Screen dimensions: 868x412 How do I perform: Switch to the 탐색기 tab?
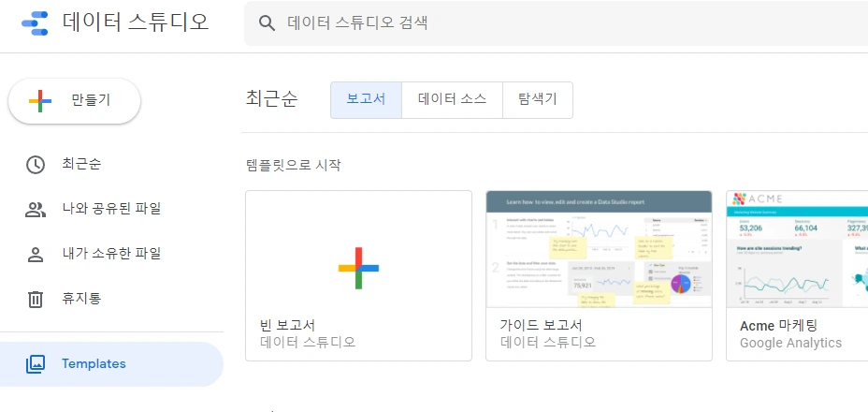(x=538, y=100)
